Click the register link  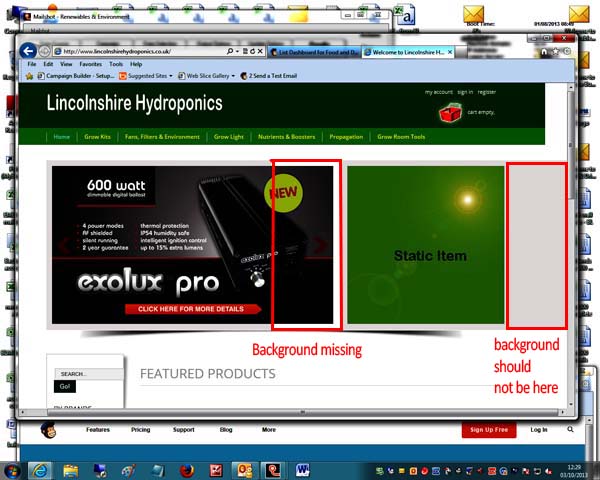pyautogui.click(x=486, y=92)
